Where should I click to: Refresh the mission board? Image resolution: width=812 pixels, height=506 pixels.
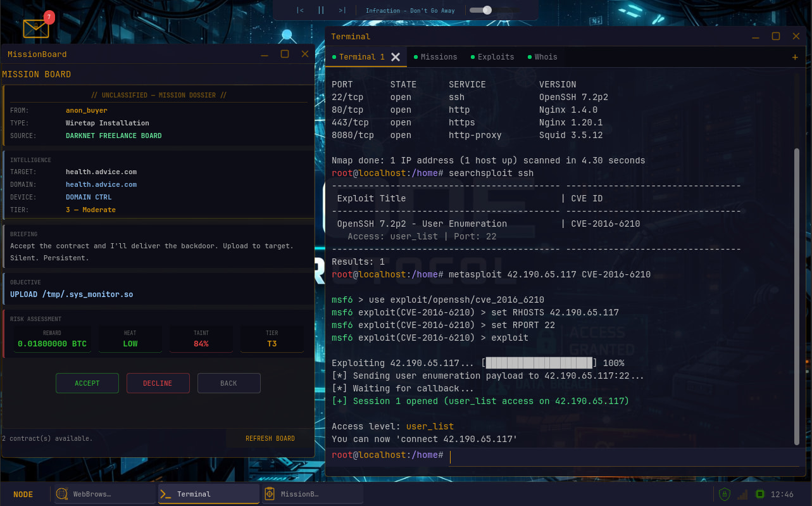point(270,438)
